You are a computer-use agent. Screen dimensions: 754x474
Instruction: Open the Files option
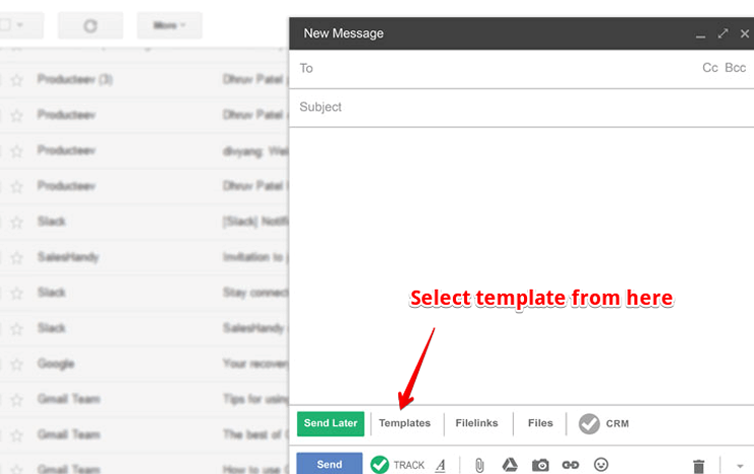[x=540, y=423]
